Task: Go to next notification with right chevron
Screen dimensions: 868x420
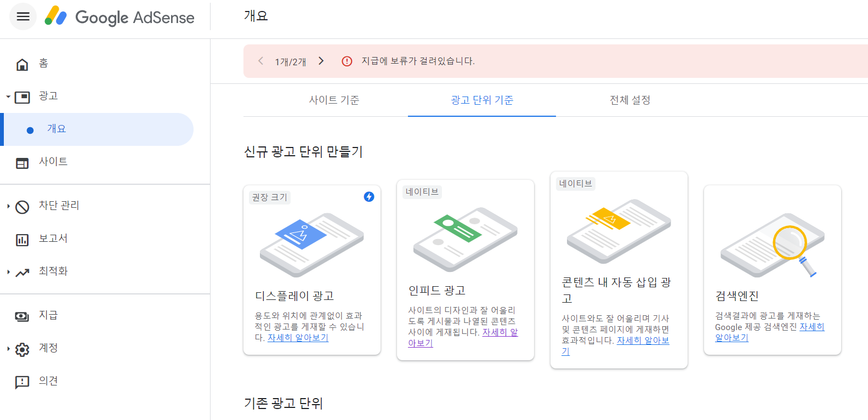Action: 321,61
